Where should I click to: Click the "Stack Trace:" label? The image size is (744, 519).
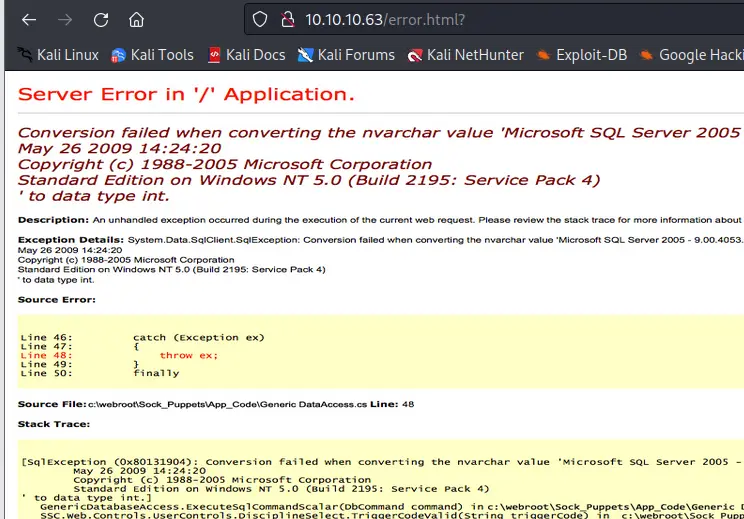[54, 424]
